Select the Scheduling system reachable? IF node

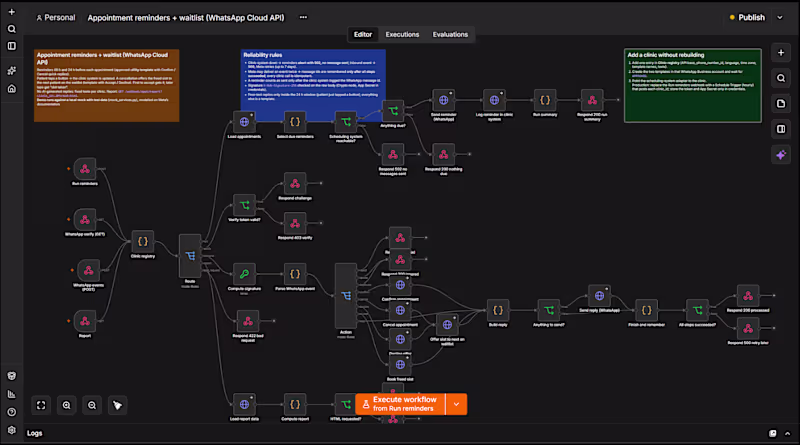click(x=346, y=122)
